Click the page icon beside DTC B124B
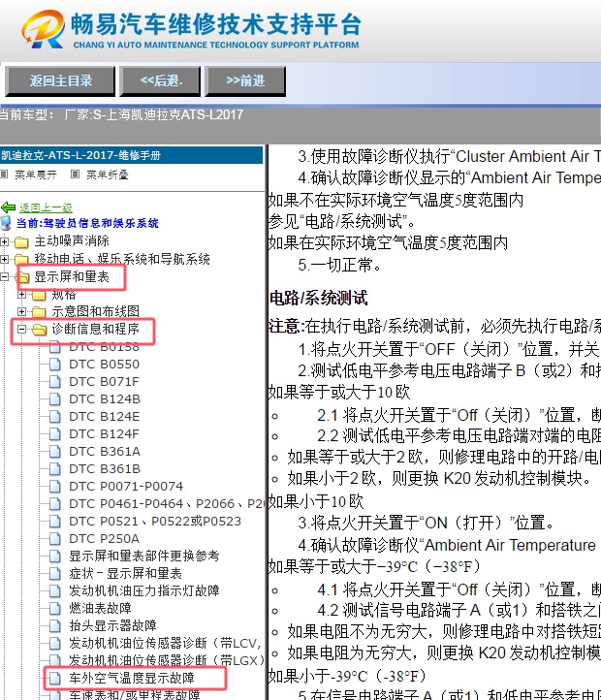The width and height of the screenshot is (601, 700). [55, 399]
